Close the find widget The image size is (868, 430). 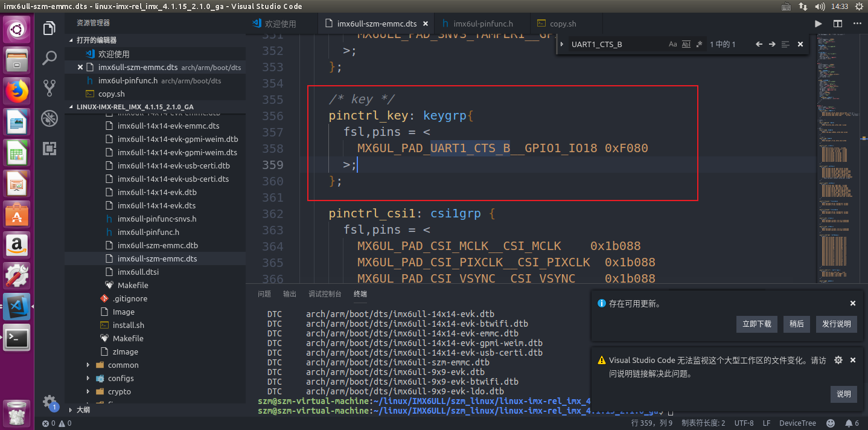pyautogui.click(x=800, y=44)
